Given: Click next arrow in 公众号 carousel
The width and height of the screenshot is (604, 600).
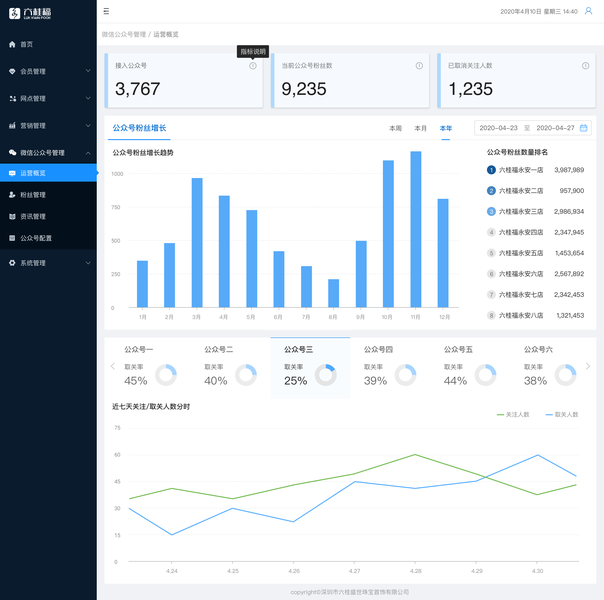Looking at the screenshot, I should 588,366.
